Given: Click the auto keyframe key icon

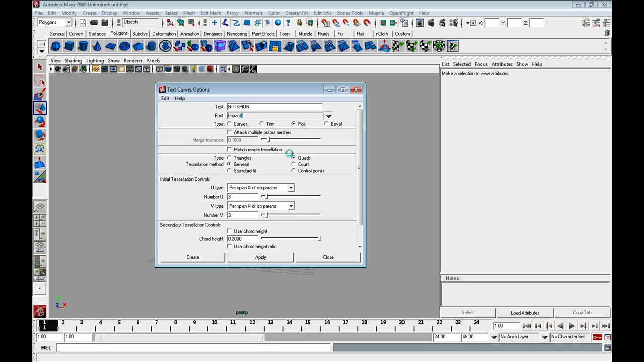Looking at the screenshot, I should [x=597, y=337].
